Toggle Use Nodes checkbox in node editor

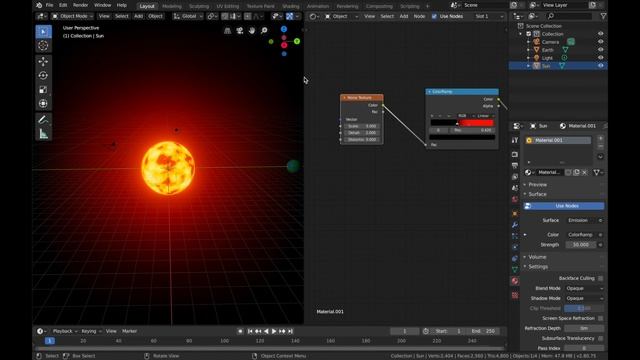(x=434, y=16)
